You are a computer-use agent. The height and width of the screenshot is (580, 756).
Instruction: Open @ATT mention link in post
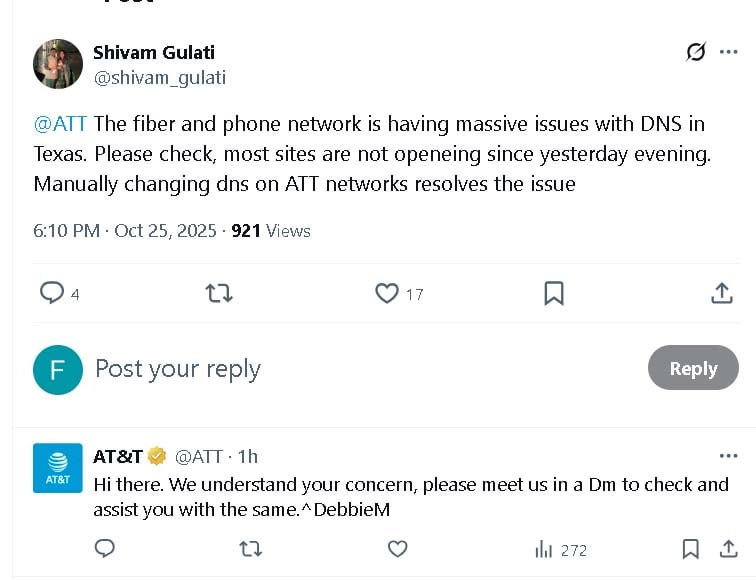(61, 124)
